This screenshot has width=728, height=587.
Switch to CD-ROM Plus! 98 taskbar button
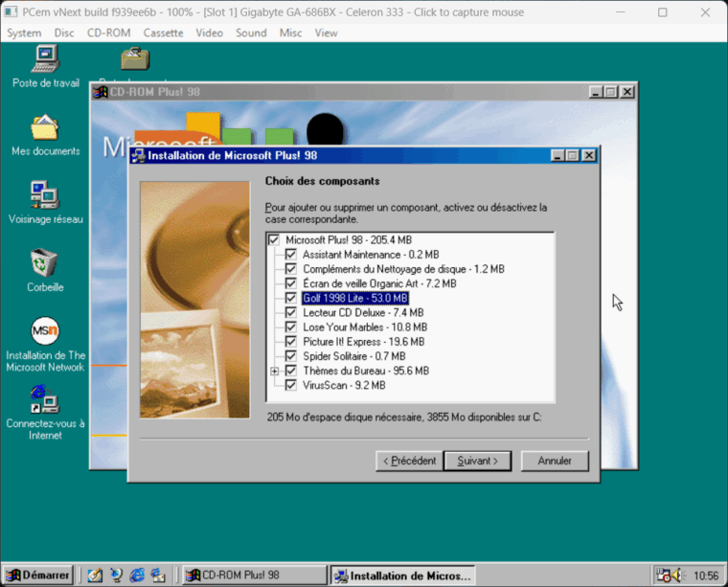[255, 576]
